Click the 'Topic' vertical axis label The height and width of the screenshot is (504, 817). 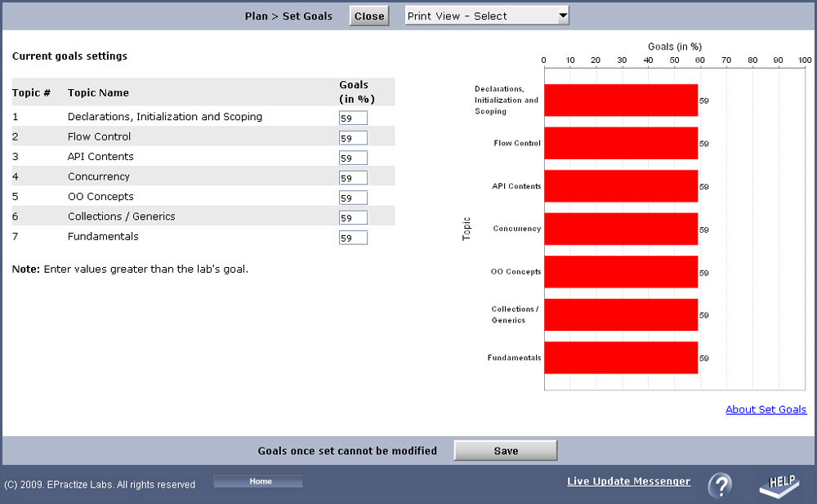467,229
